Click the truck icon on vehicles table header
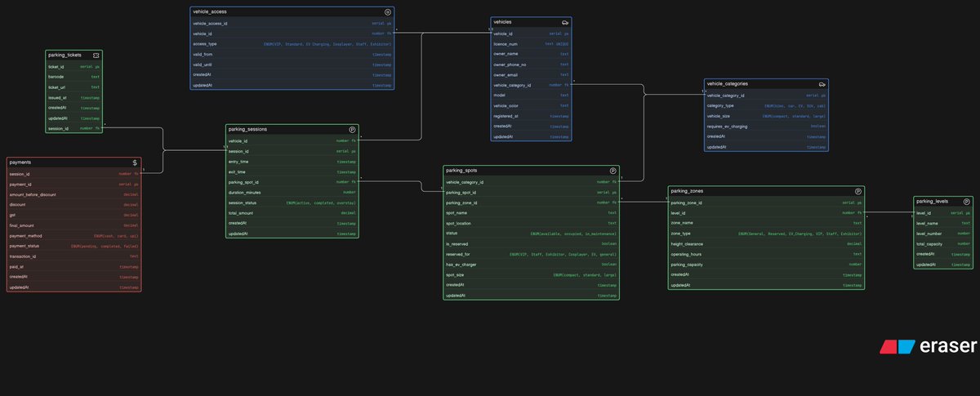980x396 pixels. 565,22
